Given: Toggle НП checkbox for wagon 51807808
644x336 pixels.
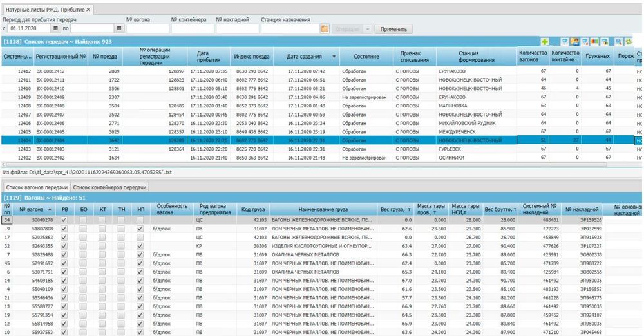Looking at the screenshot, I should click(140, 228).
